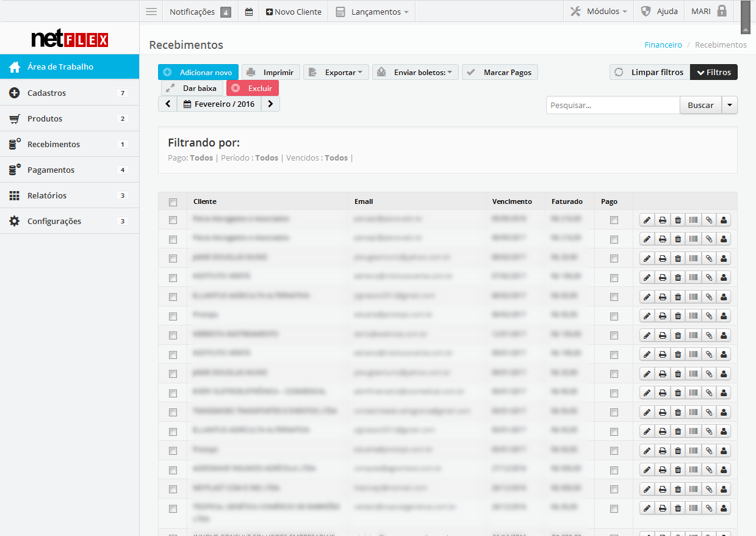The image size is (756, 536).
Task: Check the Pago checkbox in first row
Action: (614, 220)
